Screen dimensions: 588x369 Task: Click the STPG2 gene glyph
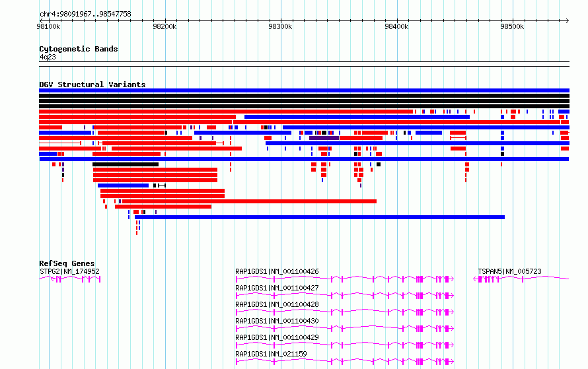point(70,279)
